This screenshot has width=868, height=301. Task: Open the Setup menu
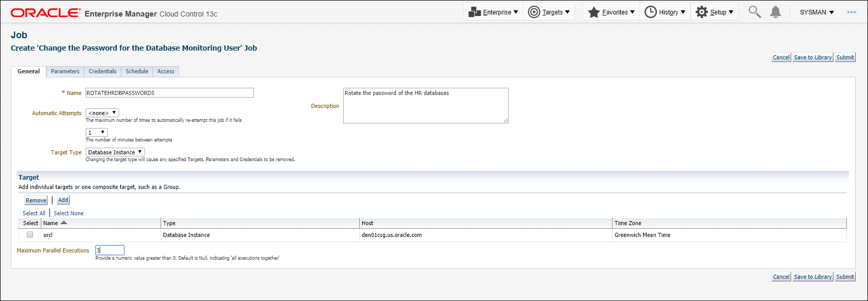pyautogui.click(x=714, y=12)
